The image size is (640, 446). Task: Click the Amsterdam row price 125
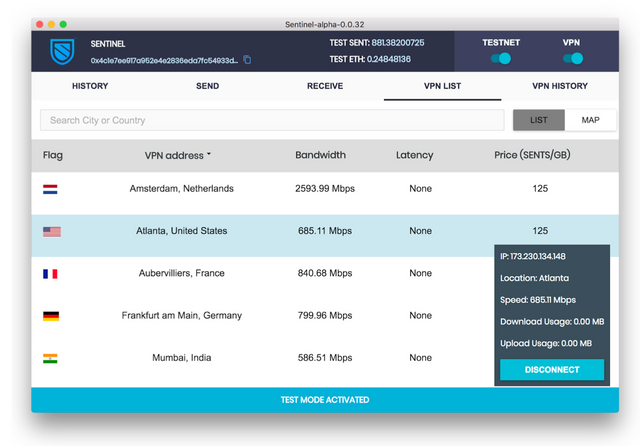540,189
